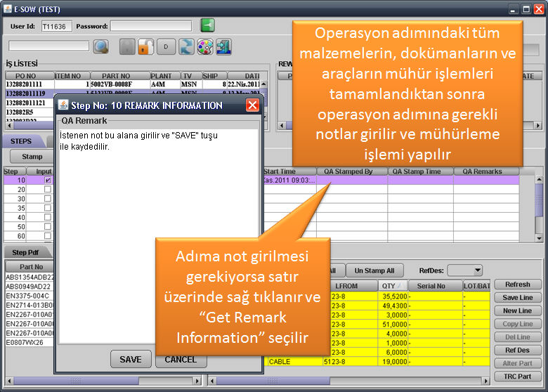The image size is (548, 392).
Task: Click the gray lock icon in toolbar
Action: click(127, 47)
